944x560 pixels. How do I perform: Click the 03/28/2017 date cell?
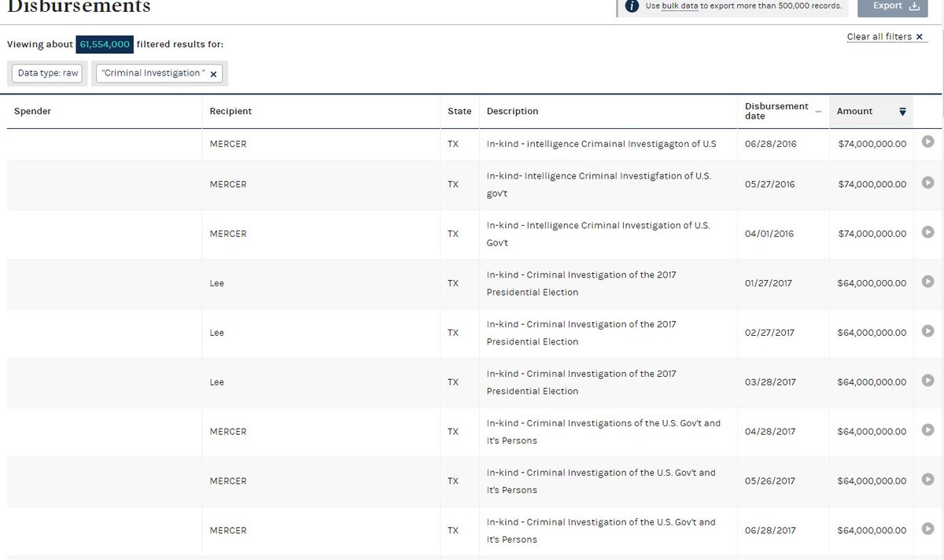coord(770,383)
